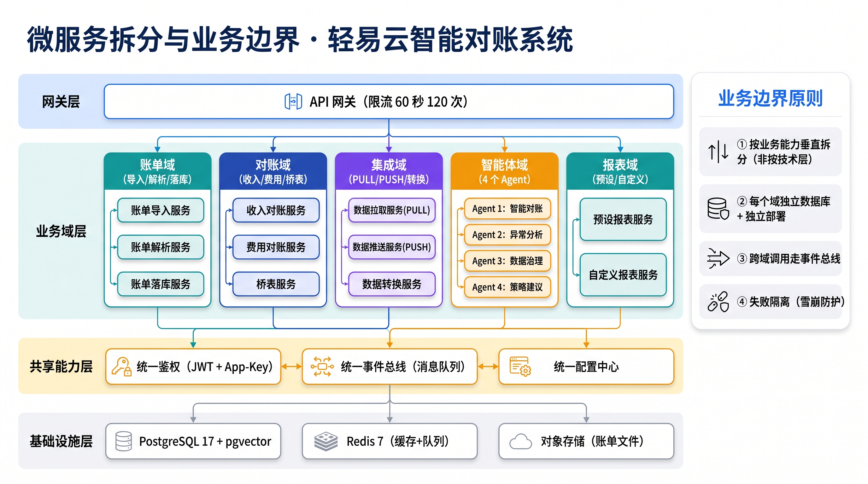The image size is (868, 484).
Task: Click the text ④ 失败隔离（雪崩防护）
Action: point(791,302)
